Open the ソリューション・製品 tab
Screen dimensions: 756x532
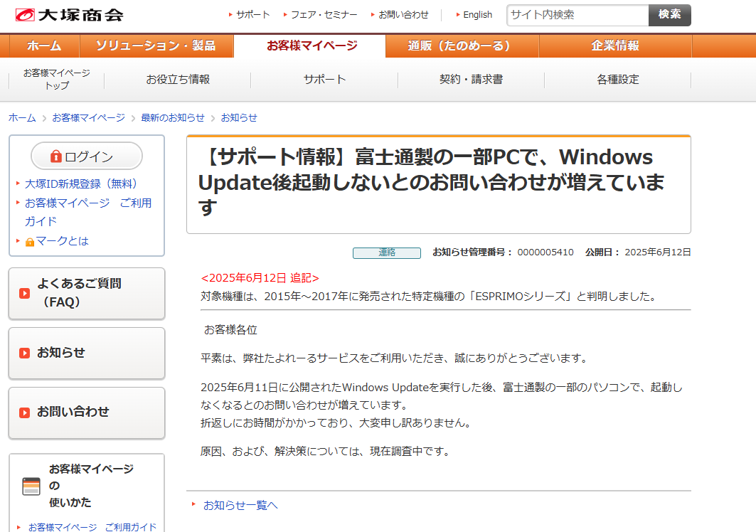pos(156,46)
